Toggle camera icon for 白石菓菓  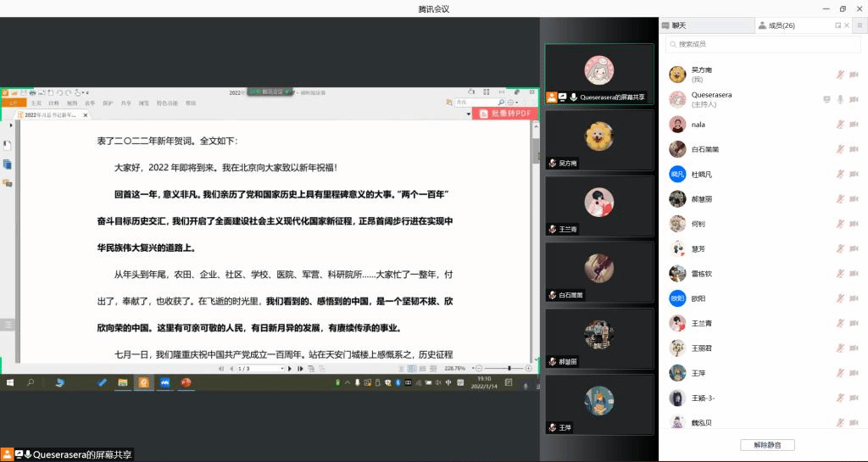coord(855,149)
